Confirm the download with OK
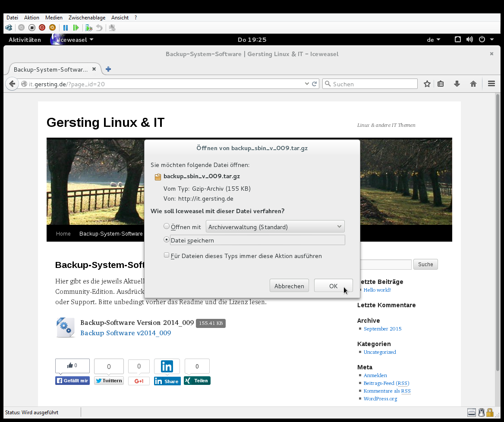The width and height of the screenshot is (504, 422). [333, 286]
